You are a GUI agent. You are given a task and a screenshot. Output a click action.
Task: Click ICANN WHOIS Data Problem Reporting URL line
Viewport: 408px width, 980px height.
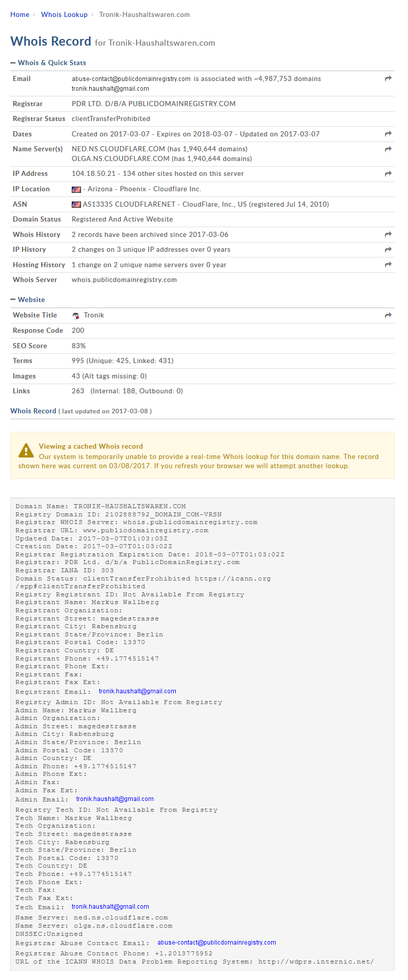[195, 962]
